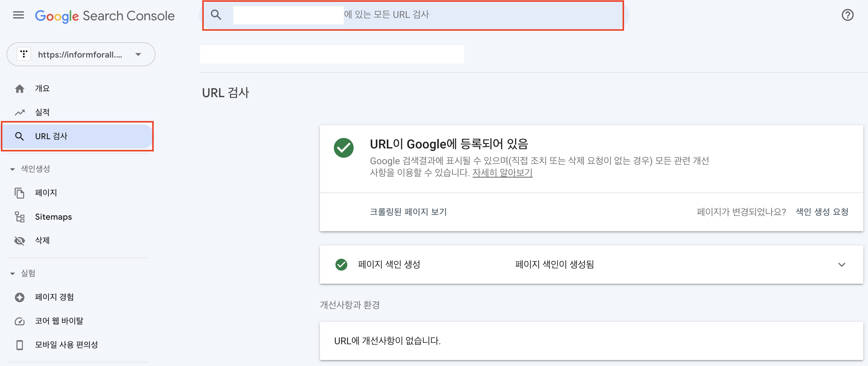868x366 pixels.
Task: Click the 모바일 사용 편의성 phone icon
Action: click(20, 345)
